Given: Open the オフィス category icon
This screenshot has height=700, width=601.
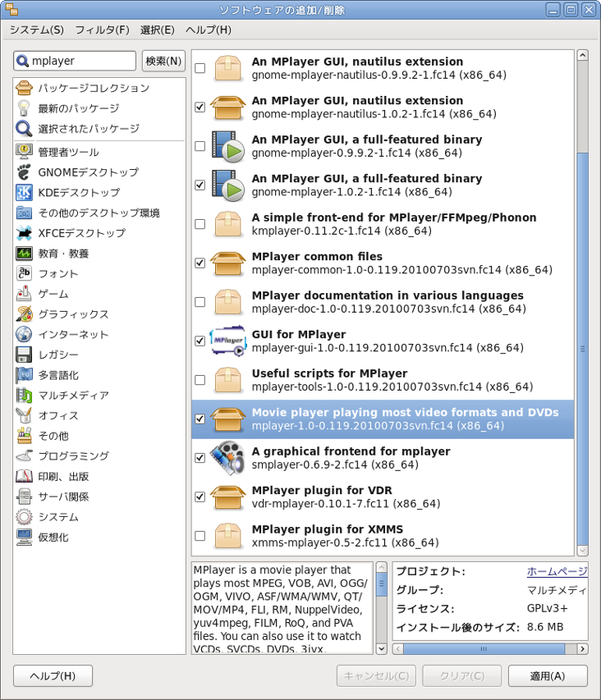Looking at the screenshot, I should click(24, 415).
